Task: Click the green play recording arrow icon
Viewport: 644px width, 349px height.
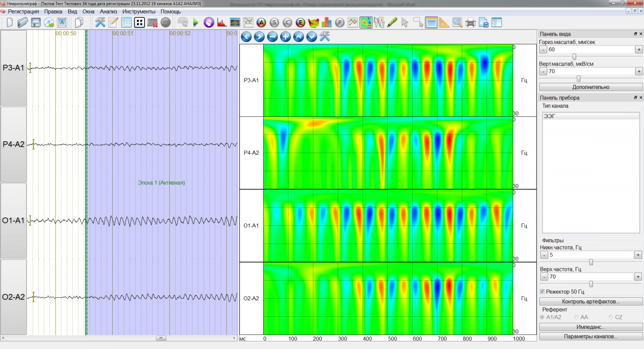Action: coord(196,23)
